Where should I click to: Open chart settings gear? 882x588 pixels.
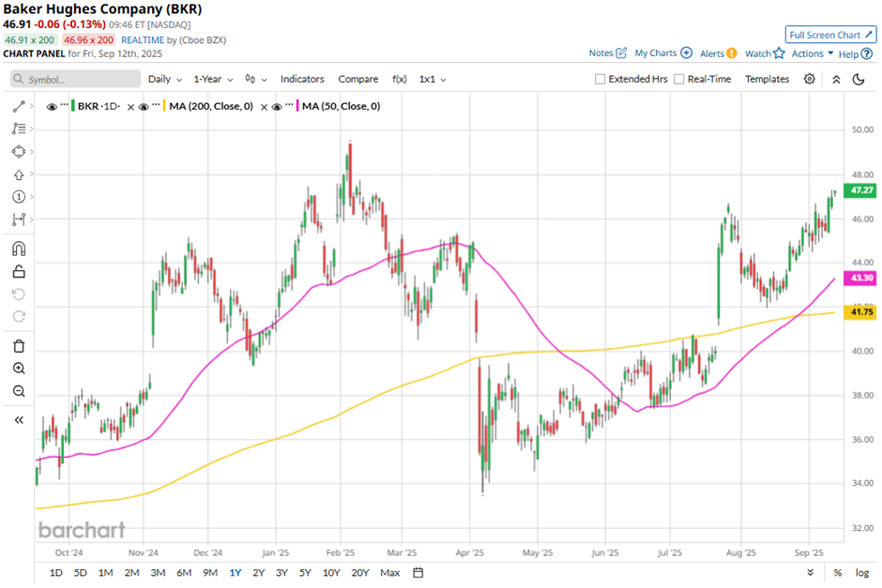810,79
